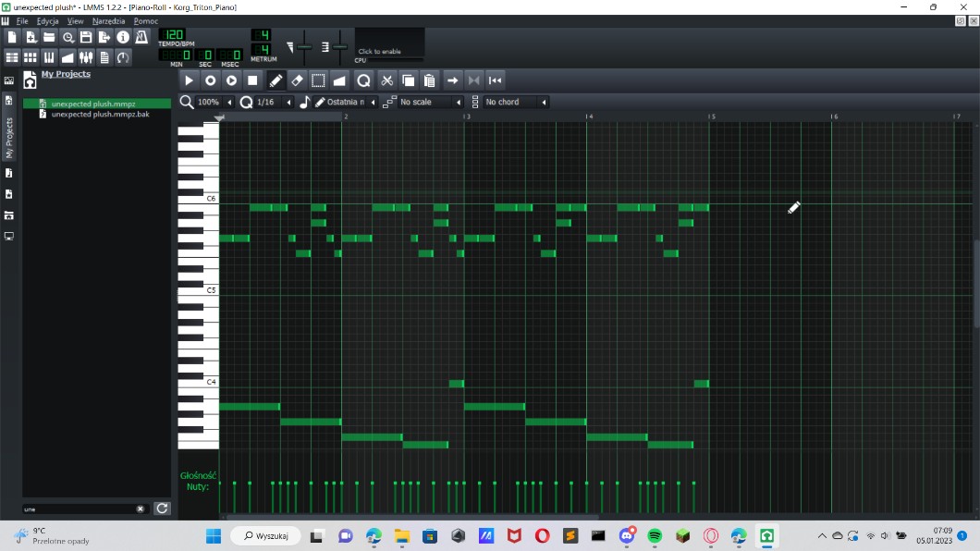Viewport: 980px width, 551px height.
Task: Open the Edycja menu
Action: [x=47, y=20]
